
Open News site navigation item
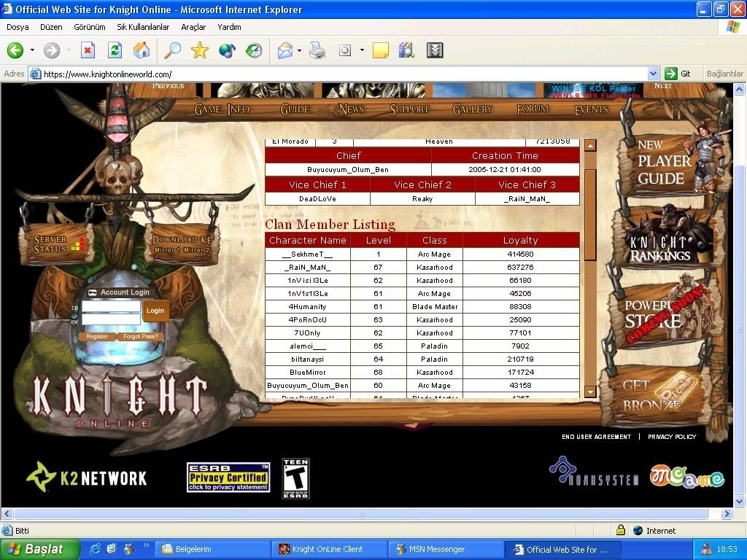pyautogui.click(x=351, y=109)
